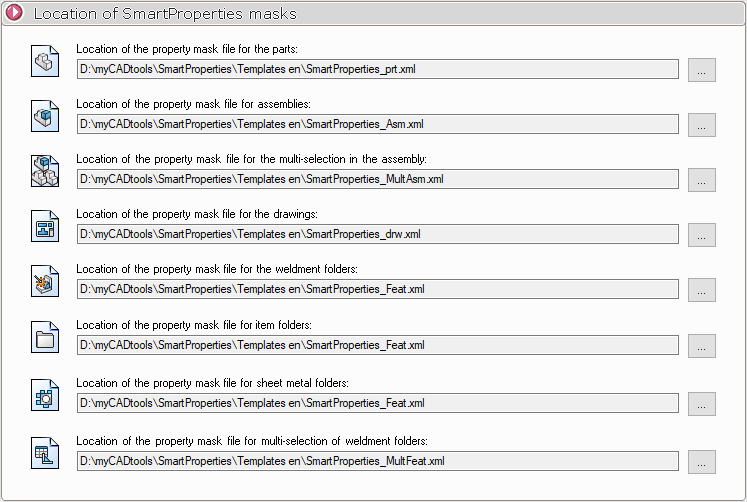The height and width of the screenshot is (502, 747).
Task: Browse for multi-selection weldment folders mask file
Action: pyautogui.click(x=701, y=462)
